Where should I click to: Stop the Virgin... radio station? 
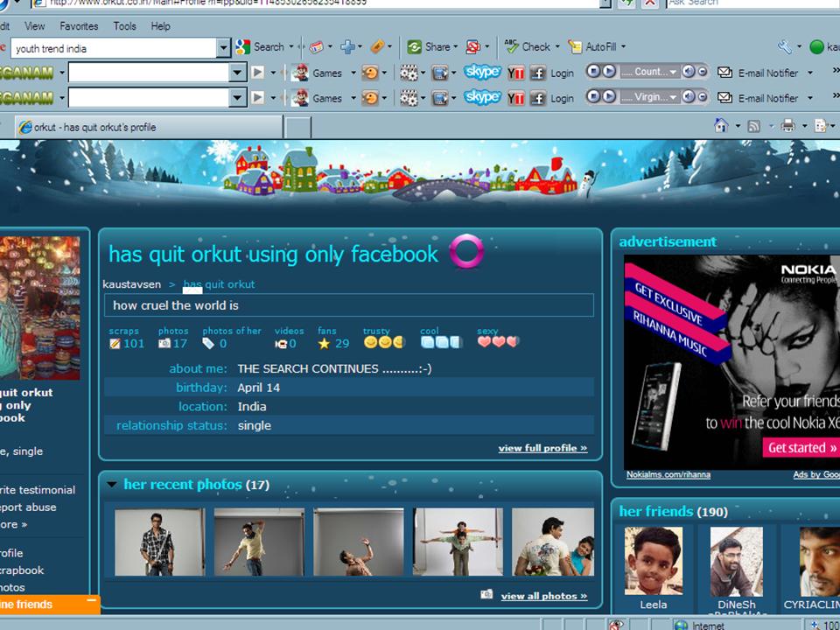pyautogui.click(x=592, y=96)
